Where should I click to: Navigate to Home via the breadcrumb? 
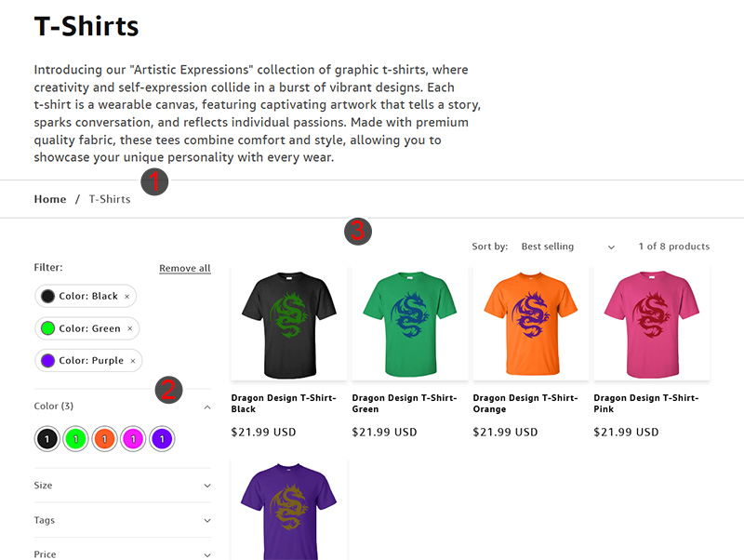tap(49, 199)
